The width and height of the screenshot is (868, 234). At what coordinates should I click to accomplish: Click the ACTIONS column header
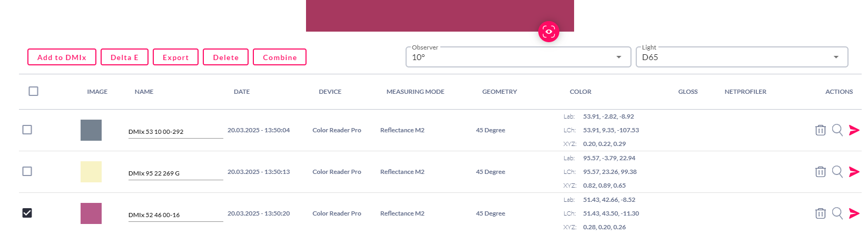click(x=839, y=92)
